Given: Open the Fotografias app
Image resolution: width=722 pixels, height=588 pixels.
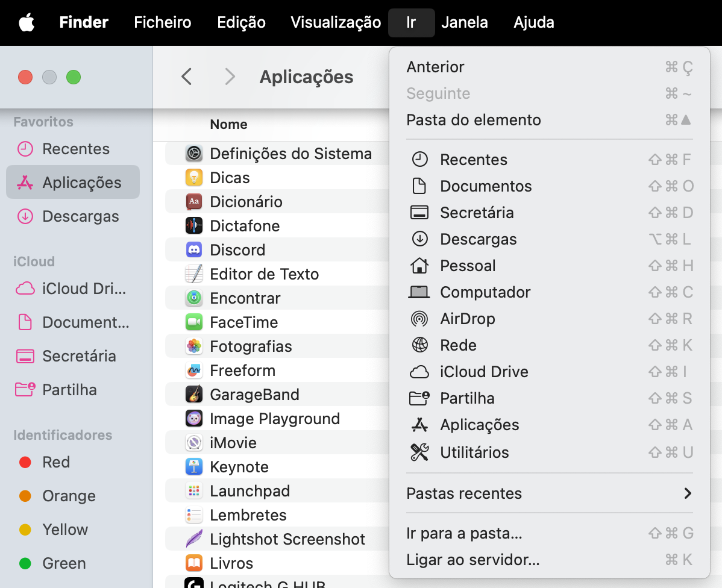Looking at the screenshot, I should pos(250,346).
